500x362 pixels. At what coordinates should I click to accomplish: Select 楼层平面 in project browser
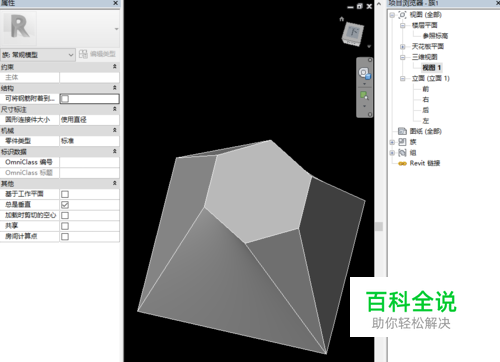[x=424, y=25]
